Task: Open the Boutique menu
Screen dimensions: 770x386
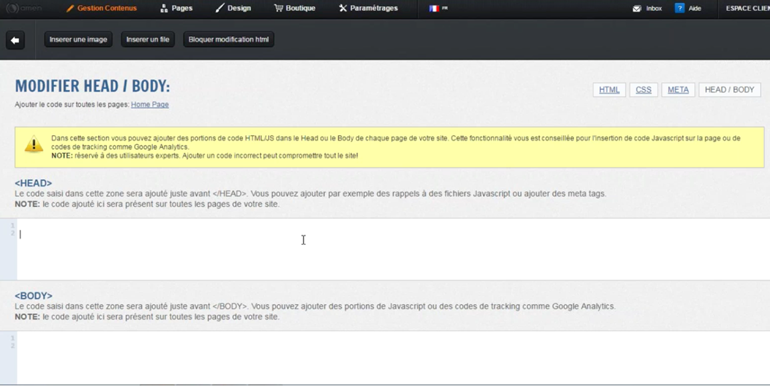Action: click(295, 8)
